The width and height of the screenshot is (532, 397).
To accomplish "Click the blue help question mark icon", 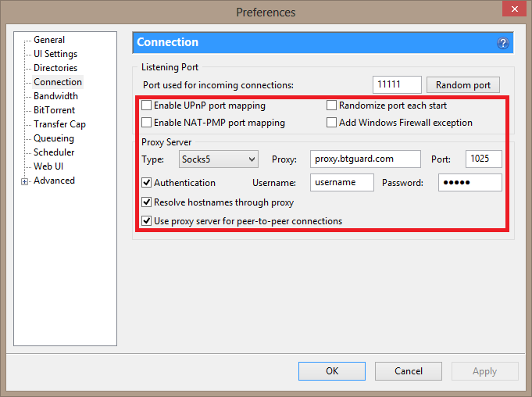I will point(503,43).
